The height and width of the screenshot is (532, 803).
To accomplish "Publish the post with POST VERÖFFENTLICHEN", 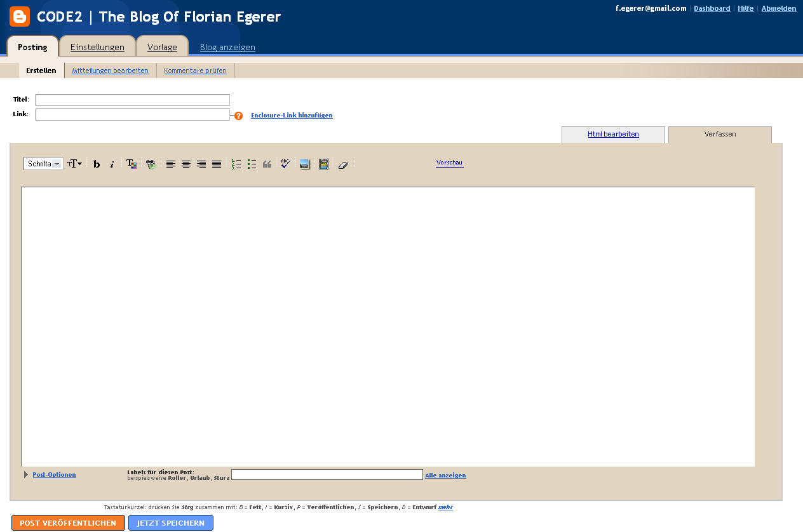I will click(68, 522).
